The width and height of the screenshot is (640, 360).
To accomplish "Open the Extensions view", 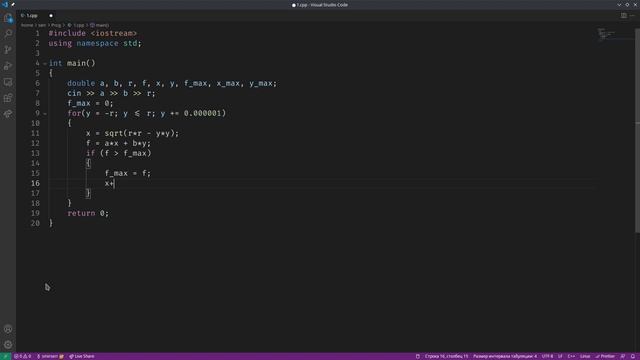I will coord(8,98).
